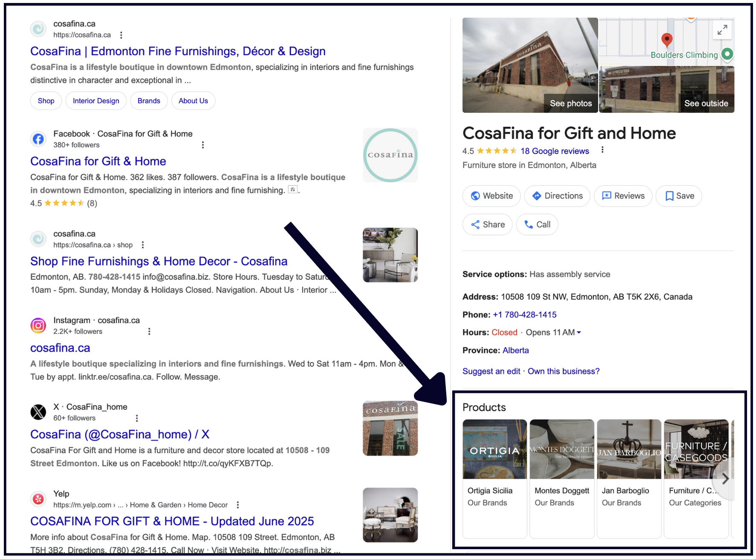
Task: Click the red map pin marker
Action: pos(666,40)
